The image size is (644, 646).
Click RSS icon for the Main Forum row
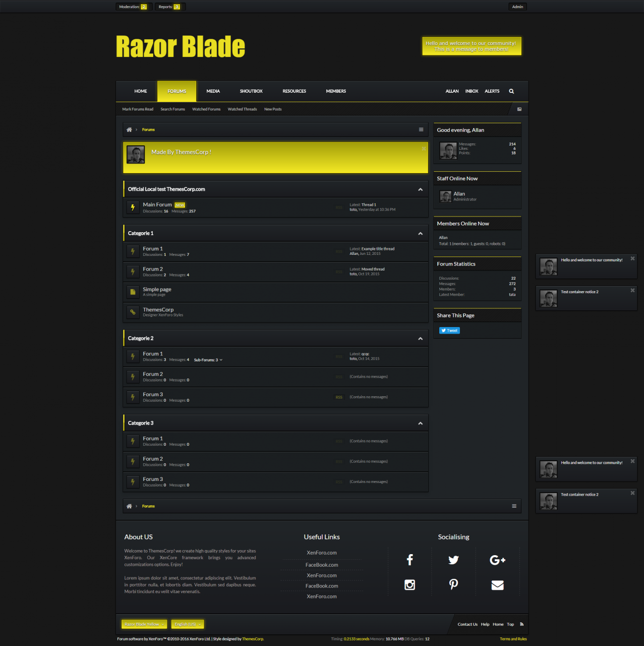coord(339,207)
